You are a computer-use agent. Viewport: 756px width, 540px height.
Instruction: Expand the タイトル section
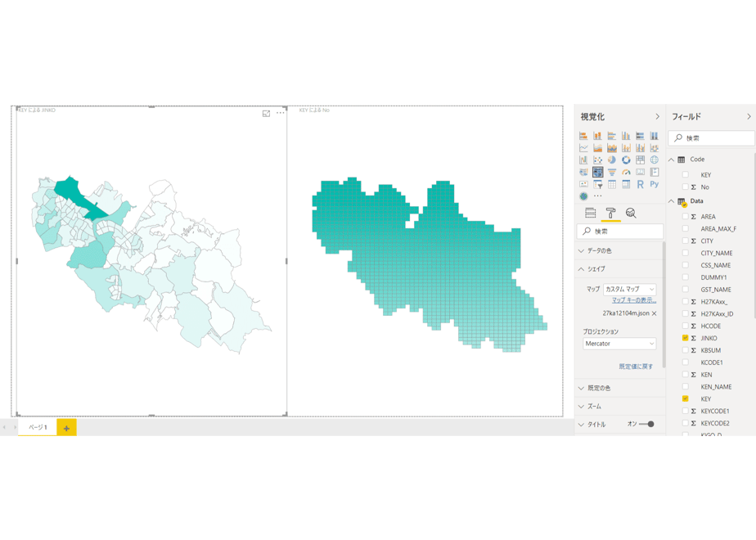(581, 425)
